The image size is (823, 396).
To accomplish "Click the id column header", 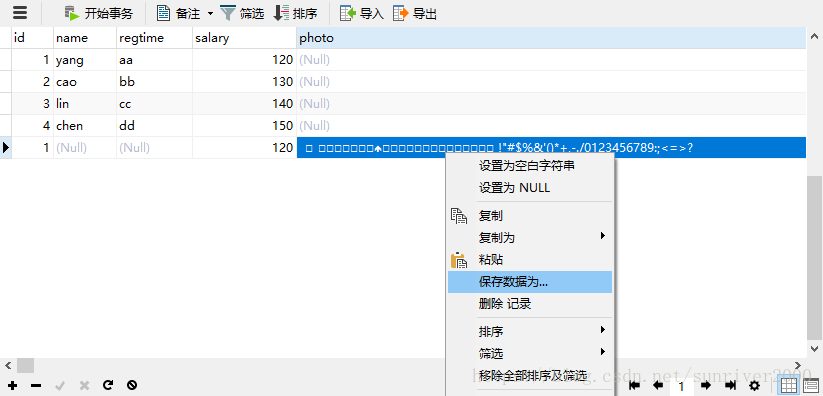I will click(x=33, y=38).
